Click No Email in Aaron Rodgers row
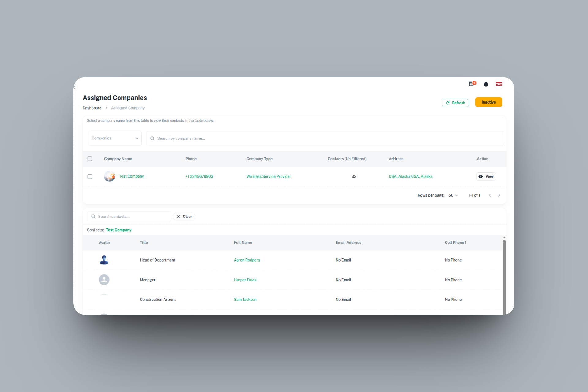The image size is (588, 392). pyautogui.click(x=343, y=260)
